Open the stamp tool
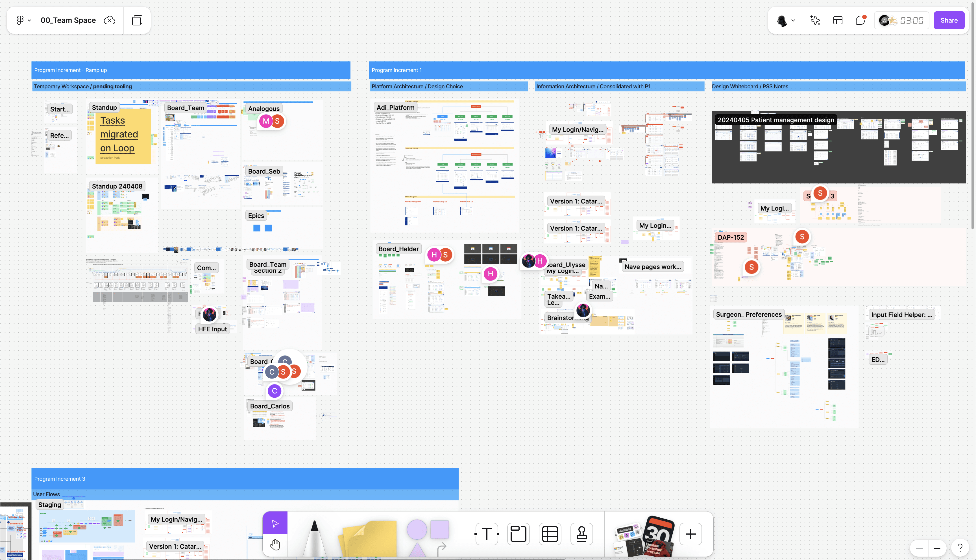This screenshot has width=976, height=560. pos(581,534)
